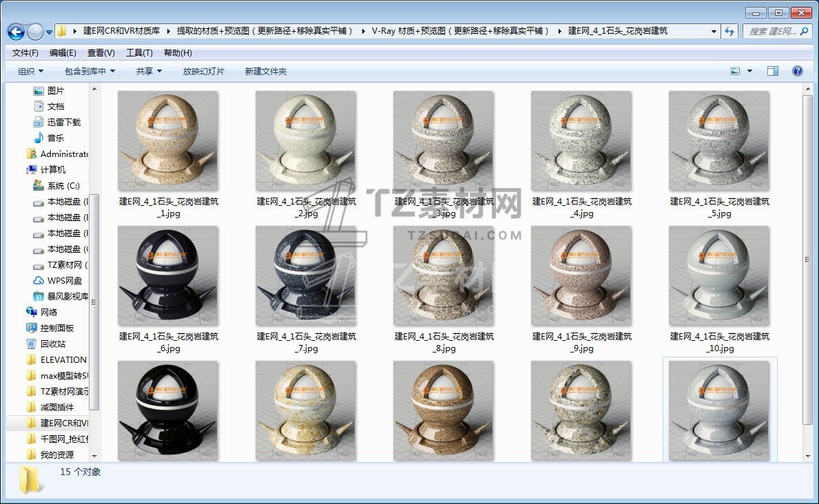Open the view options dropdown arrow
Image resolution: width=819 pixels, height=504 pixels.
point(750,71)
